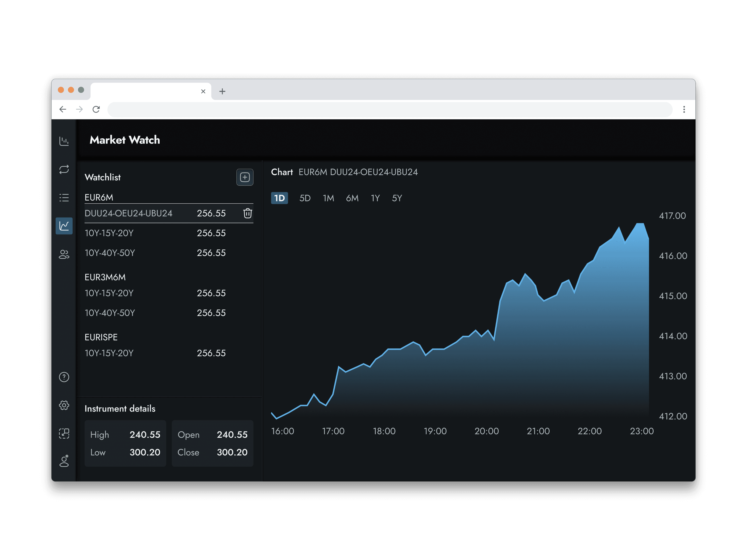747x560 pixels.
Task: Open the settings gear sidebar icon
Action: pyautogui.click(x=64, y=405)
